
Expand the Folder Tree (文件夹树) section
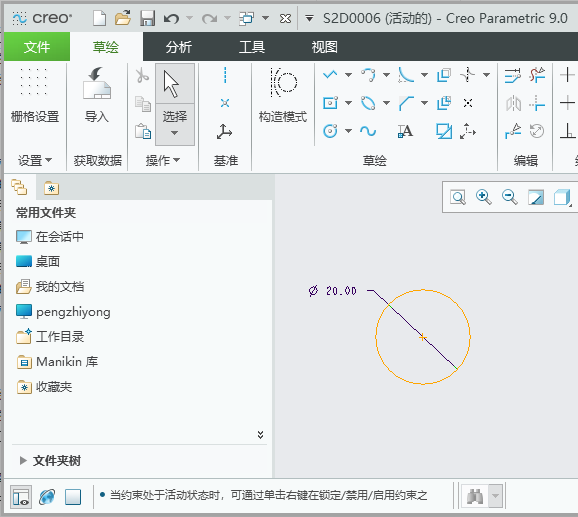pos(23,461)
